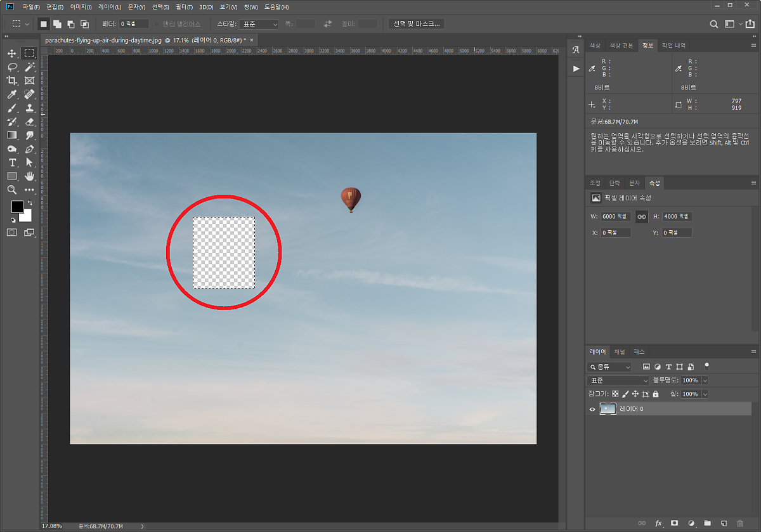Hide 레이어 0 with the eye icon

(592, 410)
